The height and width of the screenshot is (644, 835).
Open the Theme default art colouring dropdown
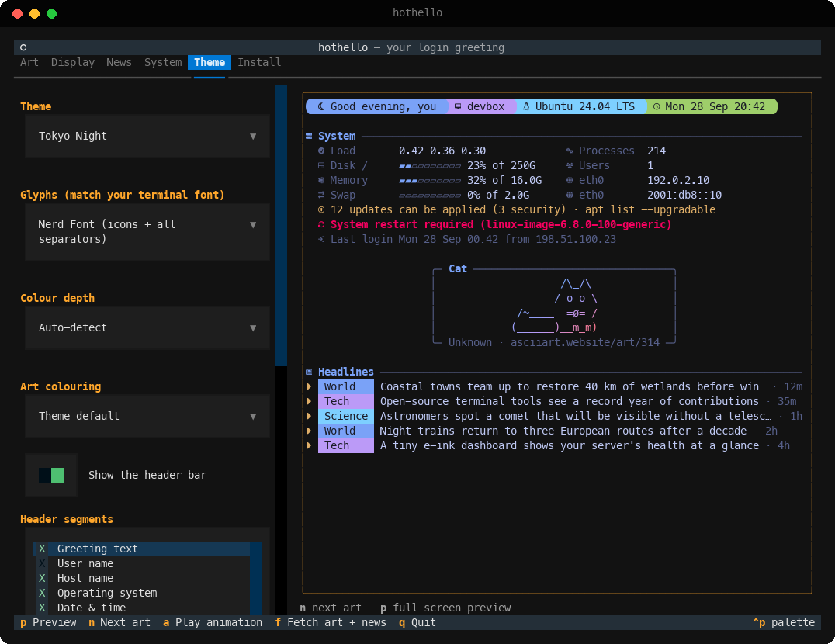coord(147,416)
